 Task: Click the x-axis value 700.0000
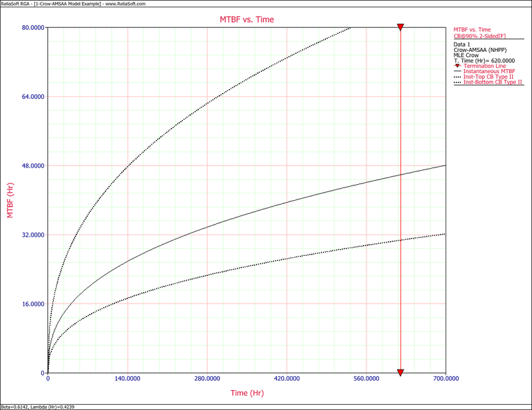tap(446, 379)
